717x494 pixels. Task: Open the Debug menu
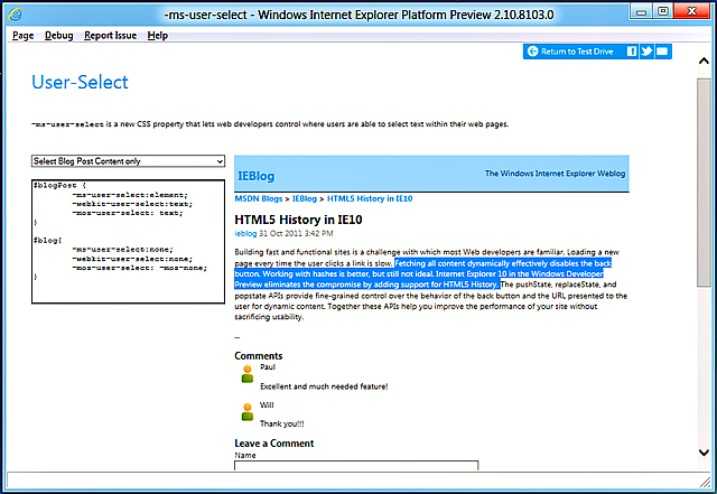click(x=59, y=35)
